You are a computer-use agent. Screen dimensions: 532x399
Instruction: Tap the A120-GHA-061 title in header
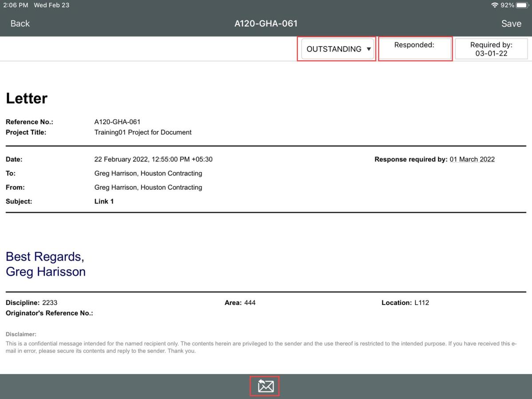tap(266, 23)
